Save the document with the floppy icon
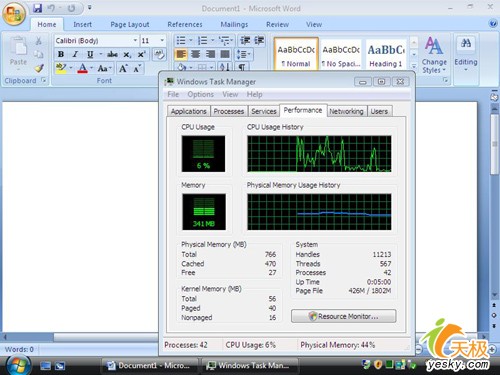Viewport: 500px width, 375px height. [38, 8]
